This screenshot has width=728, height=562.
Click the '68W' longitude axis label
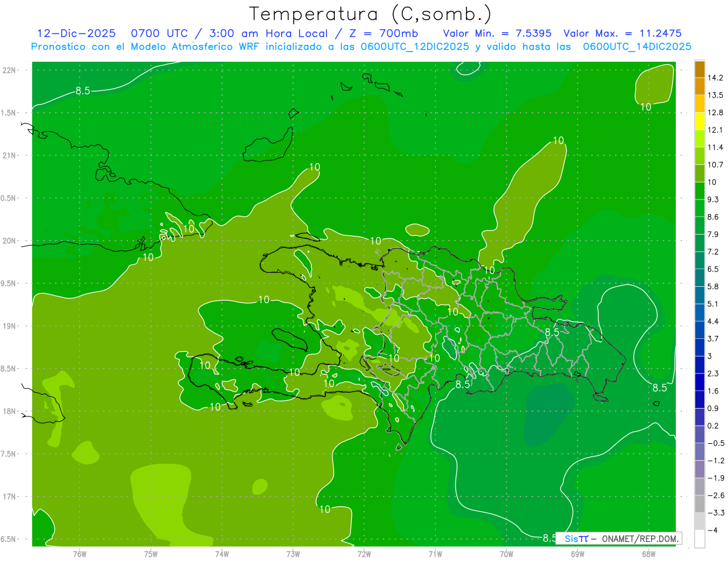click(x=649, y=554)
